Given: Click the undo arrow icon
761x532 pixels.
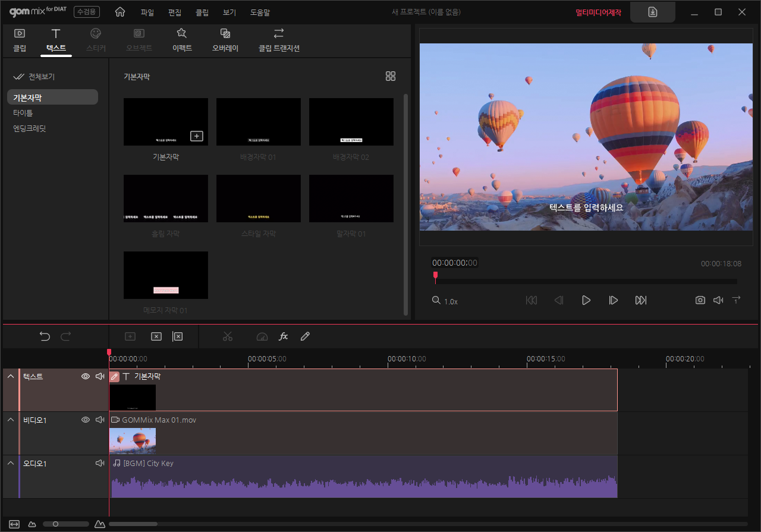Looking at the screenshot, I should [x=45, y=336].
